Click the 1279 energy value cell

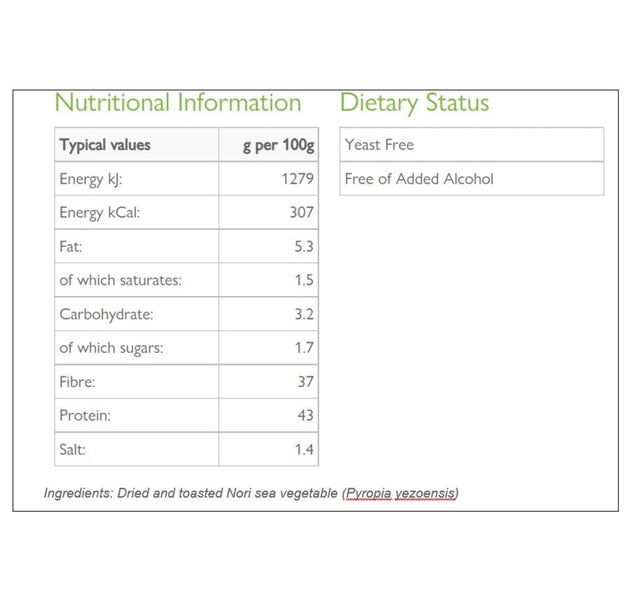point(298,179)
